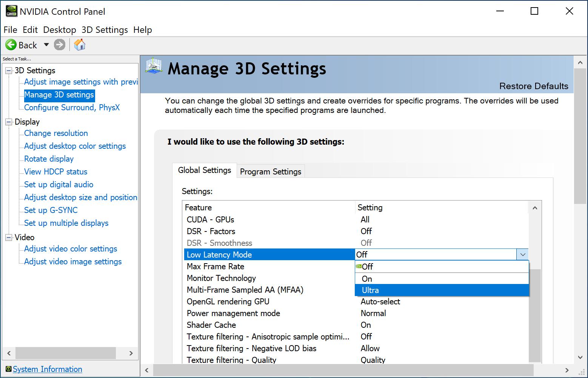Open Set up G-SYNC page
This screenshot has height=378, width=588.
[x=51, y=210]
